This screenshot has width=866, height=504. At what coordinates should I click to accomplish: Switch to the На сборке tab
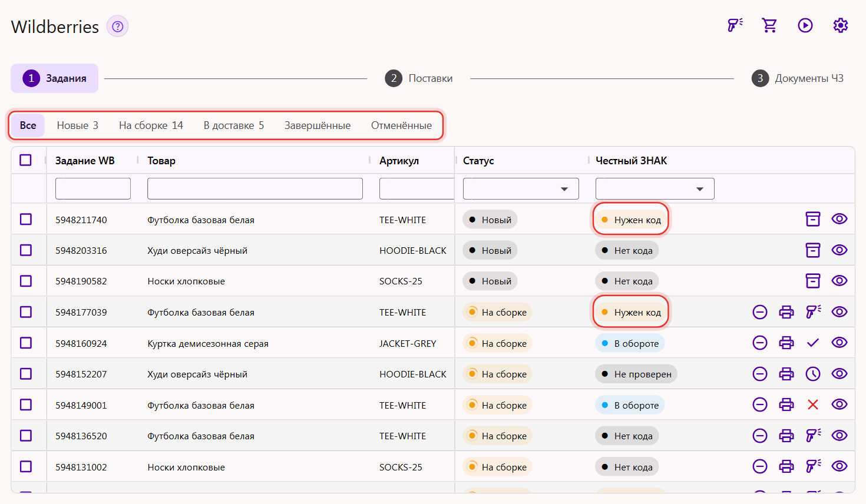coord(151,125)
